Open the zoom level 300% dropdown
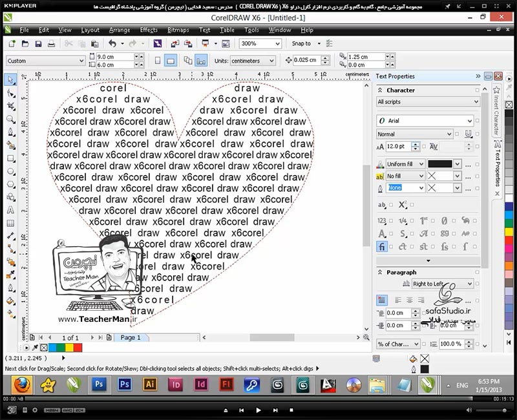517x420 pixels. click(278, 43)
